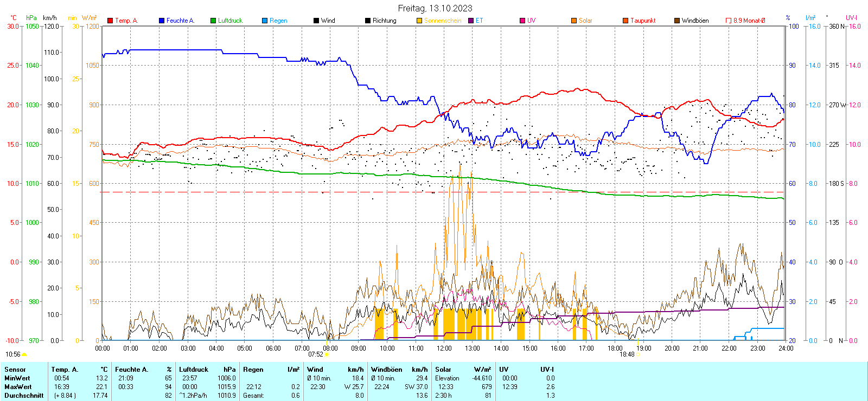Toggle the black Wind legend marker
Screen dimensions: 868x401
316,21
